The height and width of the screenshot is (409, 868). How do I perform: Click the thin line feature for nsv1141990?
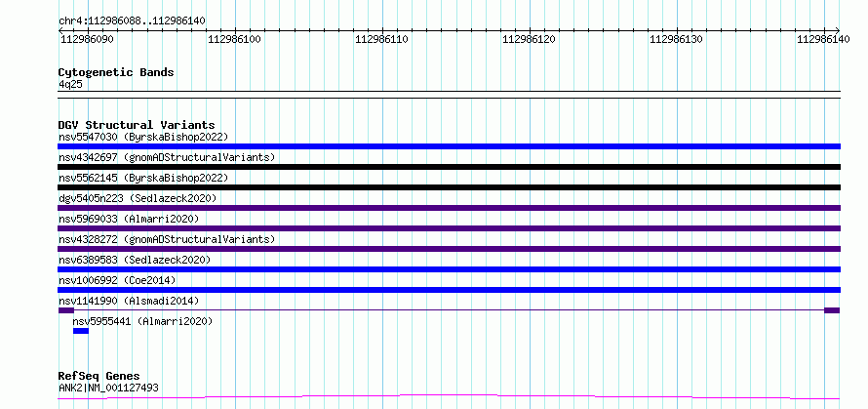click(x=449, y=310)
